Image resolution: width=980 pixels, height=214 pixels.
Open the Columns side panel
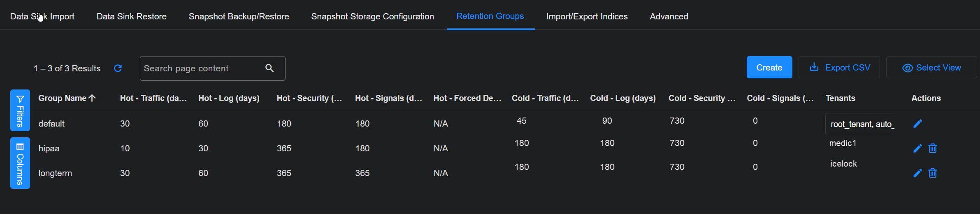(20, 163)
